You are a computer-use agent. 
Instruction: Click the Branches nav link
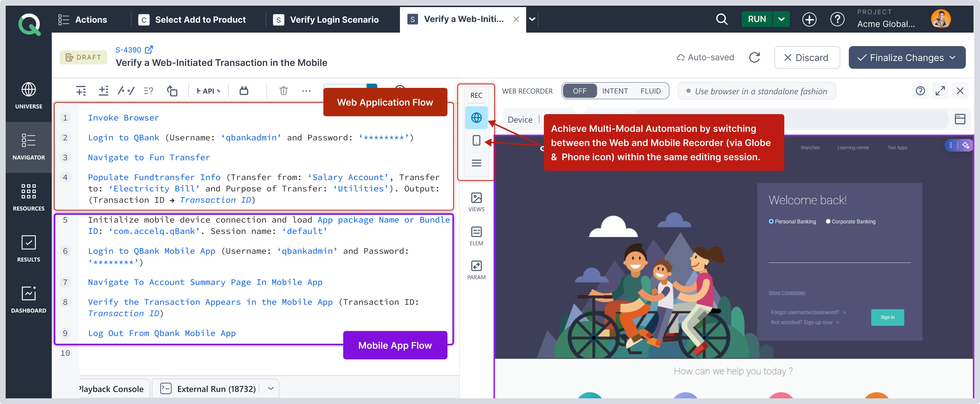coord(810,148)
